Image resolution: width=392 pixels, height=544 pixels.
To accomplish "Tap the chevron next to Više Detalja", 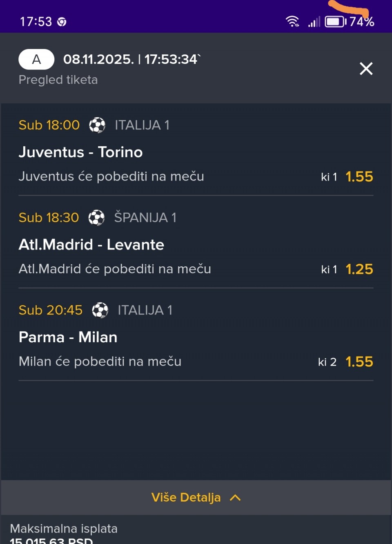I will [x=235, y=497].
